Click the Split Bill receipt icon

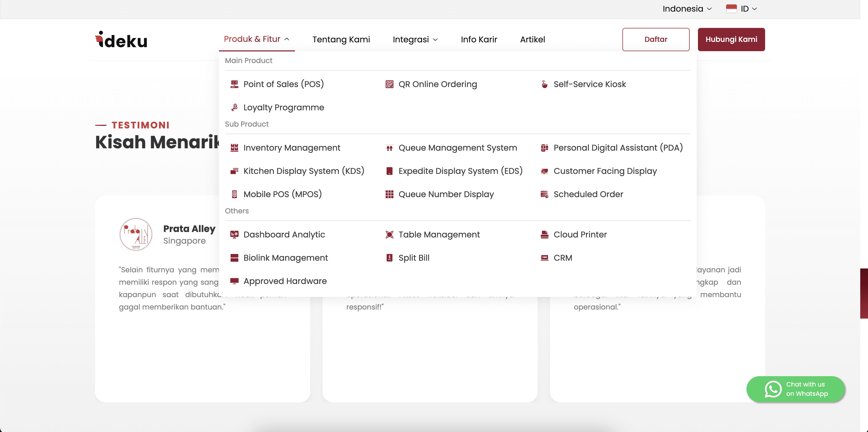tap(389, 258)
